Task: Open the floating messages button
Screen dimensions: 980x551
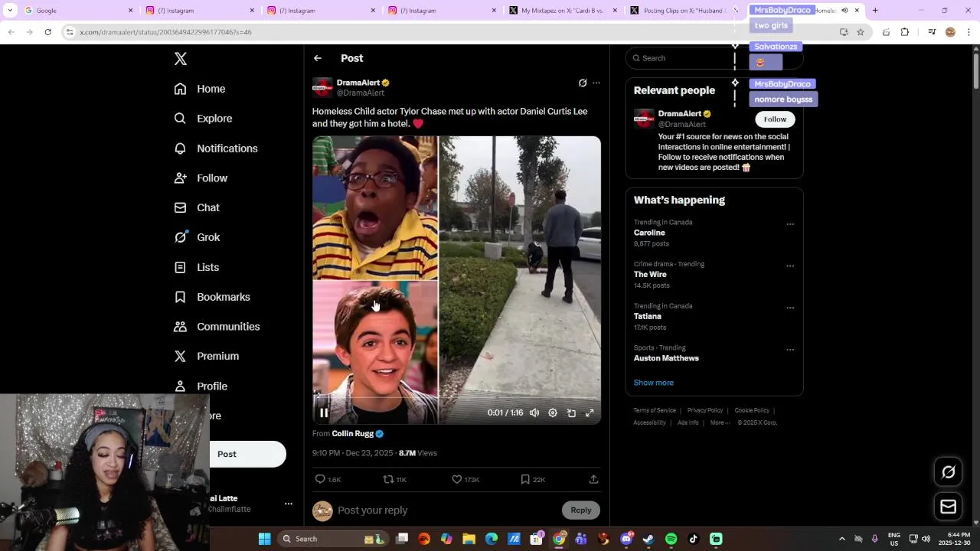Action: pyautogui.click(x=949, y=507)
